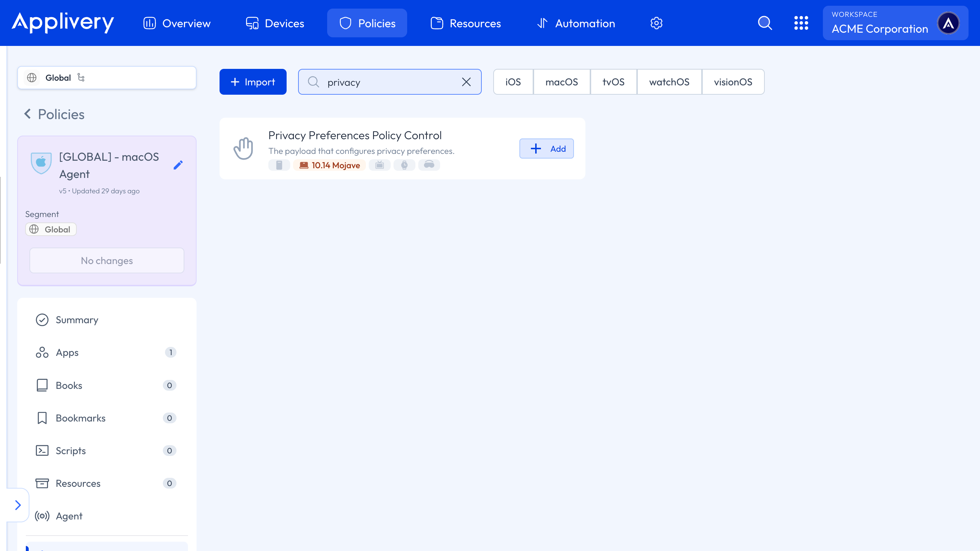The width and height of the screenshot is (980, 551).
Task: Add the Privacy Preferences Policy Control payload
Action: 547,149
